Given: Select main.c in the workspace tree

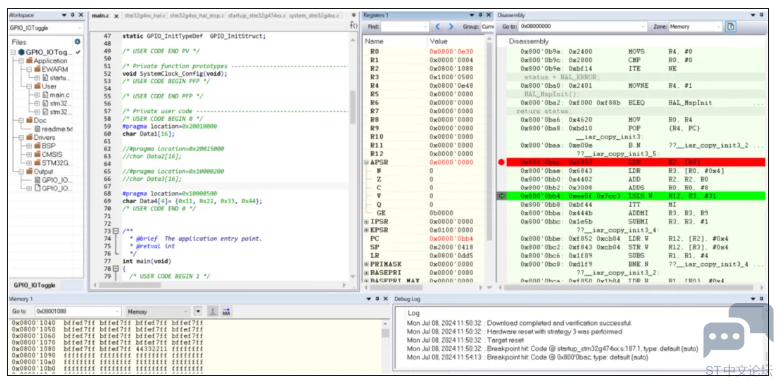Looking at the screenshot, I should coord(60,94).
